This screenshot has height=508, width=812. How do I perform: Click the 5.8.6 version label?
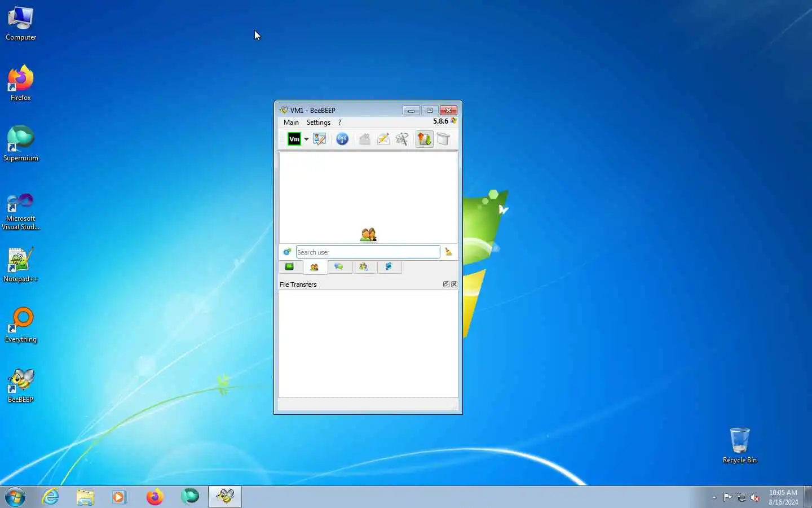pyautogui.click(x=440, y=121)
